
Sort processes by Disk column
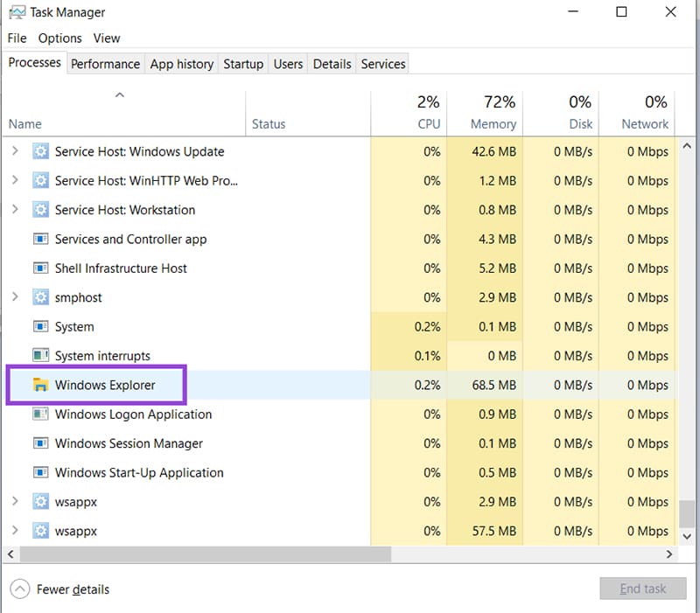[561, 114]
